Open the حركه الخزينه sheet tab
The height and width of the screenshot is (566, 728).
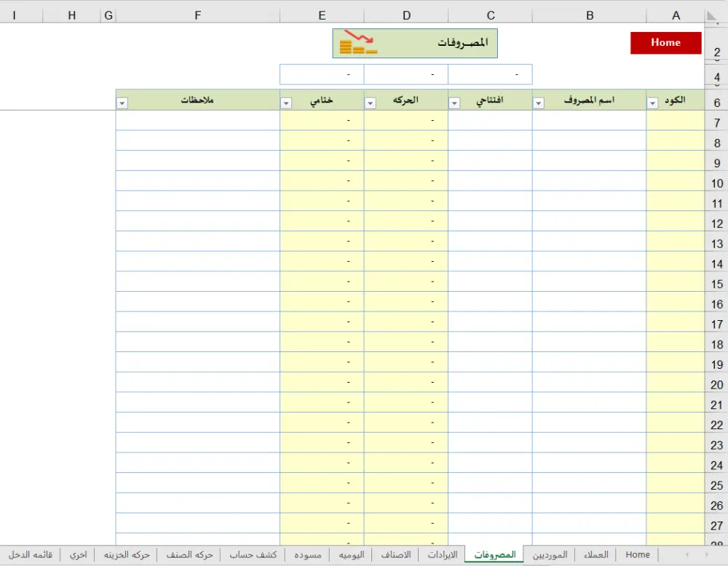[x=126, y=554]
